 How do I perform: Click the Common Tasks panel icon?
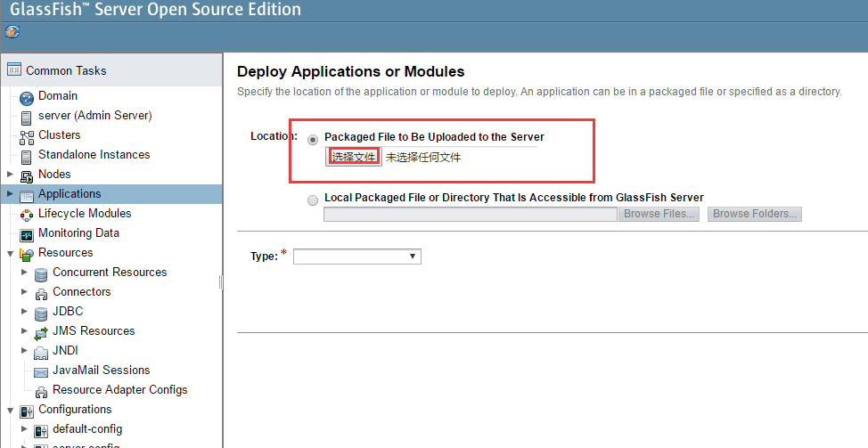[14, 69]
